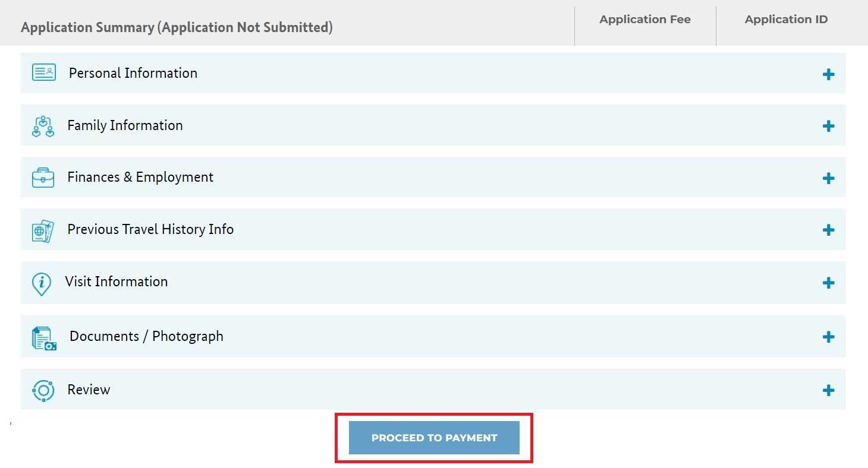Expand Documents / Photograph with plus sign

tap(828, 337)
